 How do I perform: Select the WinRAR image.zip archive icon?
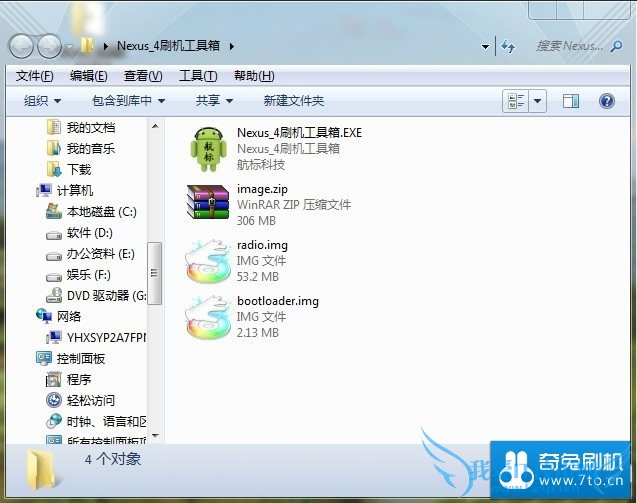(208, 202)
